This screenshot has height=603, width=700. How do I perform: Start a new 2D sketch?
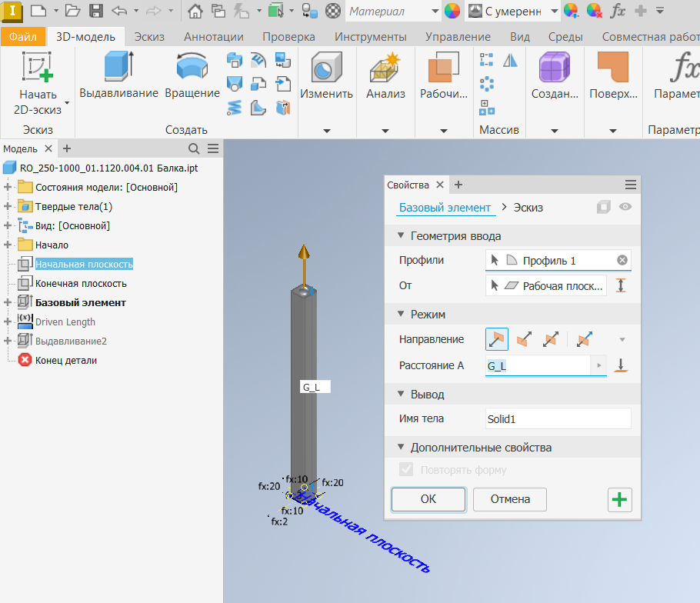click(x=38, y=83)
